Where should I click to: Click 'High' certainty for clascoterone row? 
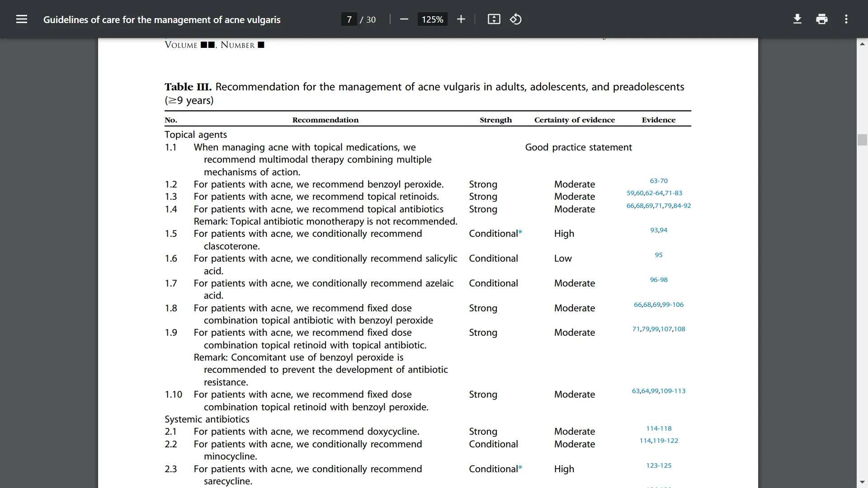(x=564, y=234)
